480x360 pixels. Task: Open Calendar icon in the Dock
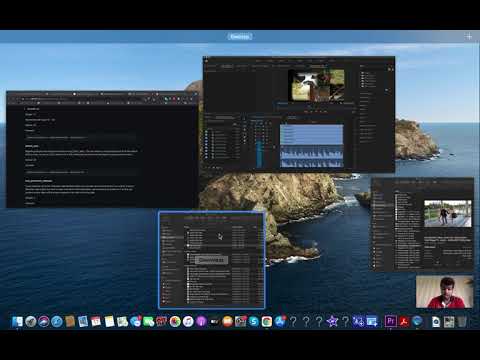click(96, 322)
